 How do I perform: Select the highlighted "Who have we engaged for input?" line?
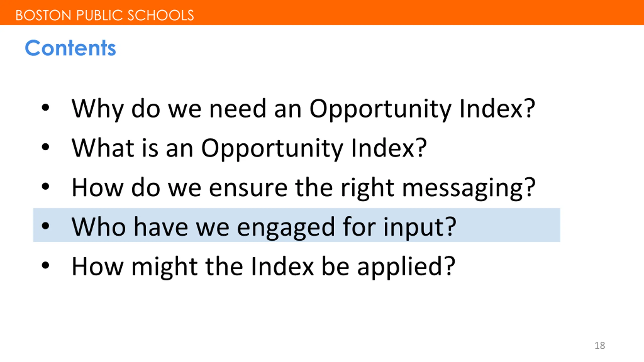click(264, 227)
